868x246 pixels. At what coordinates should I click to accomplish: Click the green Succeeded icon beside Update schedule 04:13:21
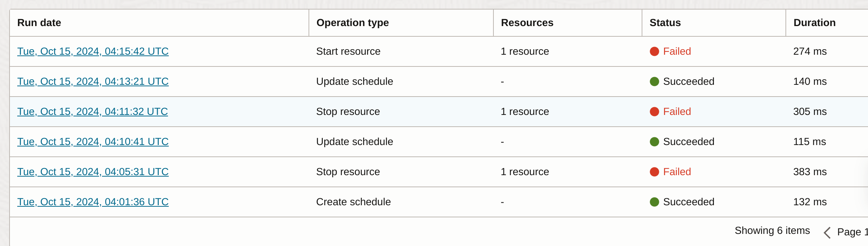pos(654,82)
